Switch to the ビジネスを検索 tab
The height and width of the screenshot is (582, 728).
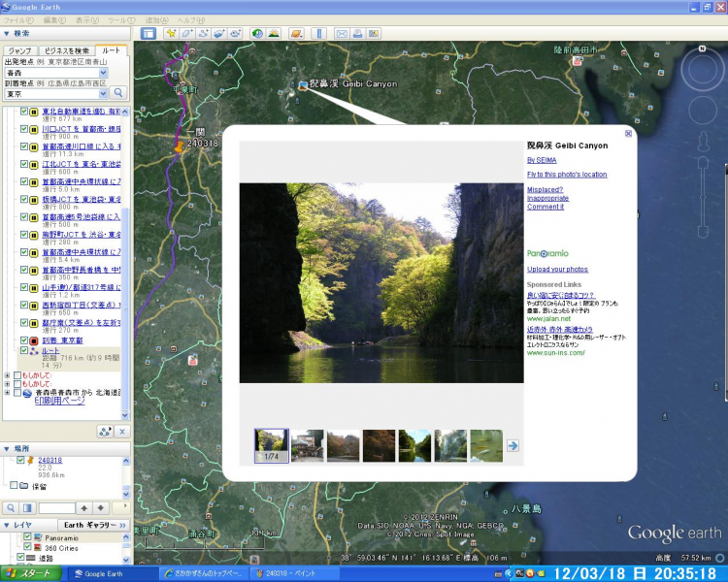67,50
